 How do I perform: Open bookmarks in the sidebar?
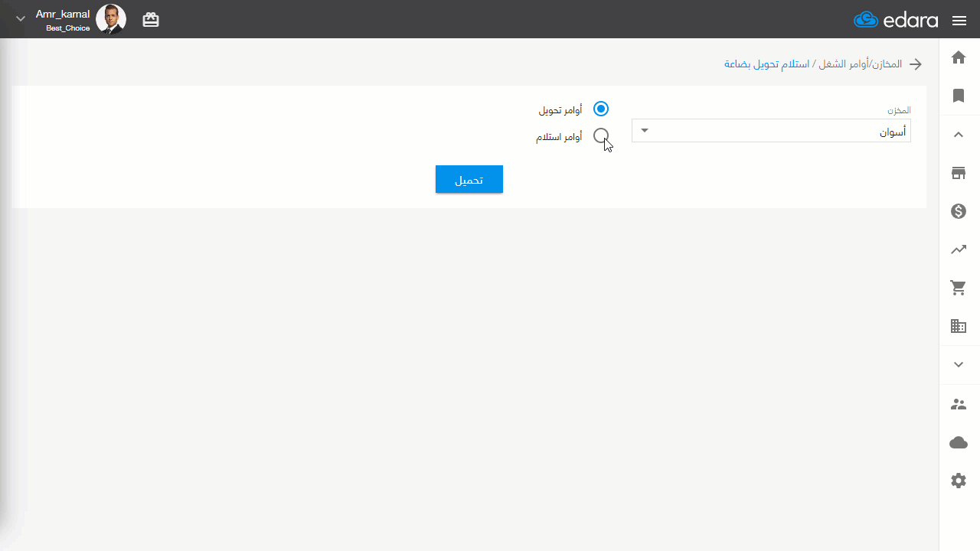(x=959, y=96)
